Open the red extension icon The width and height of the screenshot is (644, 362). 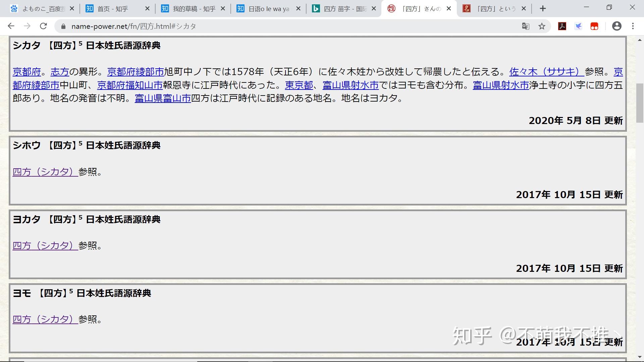click(x=594, y=26)
